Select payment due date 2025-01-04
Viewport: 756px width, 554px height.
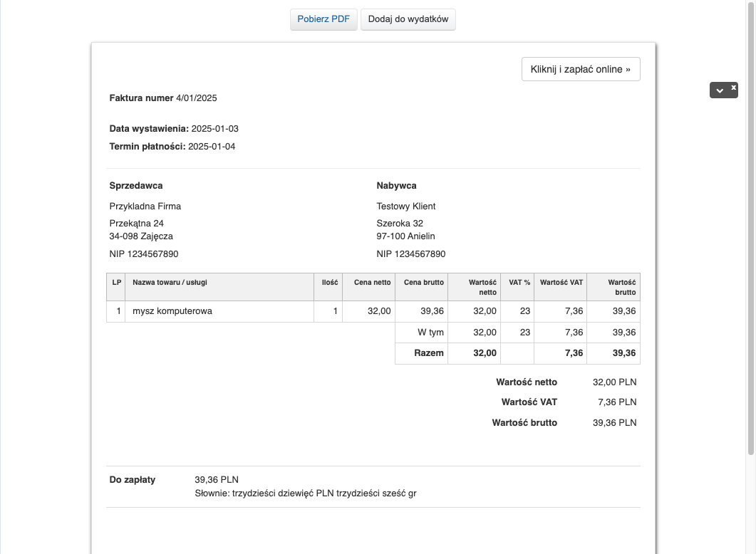pos(212,147)
